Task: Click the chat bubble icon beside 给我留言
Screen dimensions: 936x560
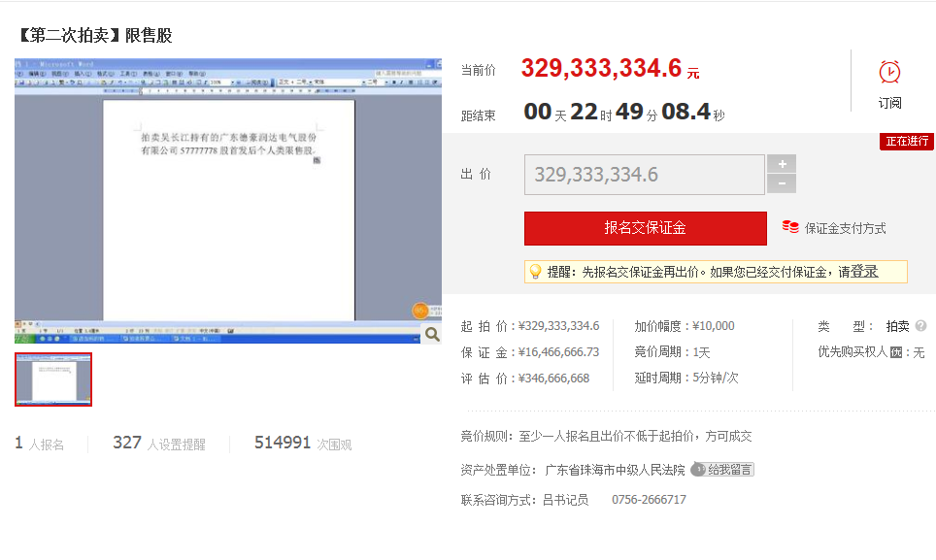Action: pyautogui.click(x=698, y=470)
